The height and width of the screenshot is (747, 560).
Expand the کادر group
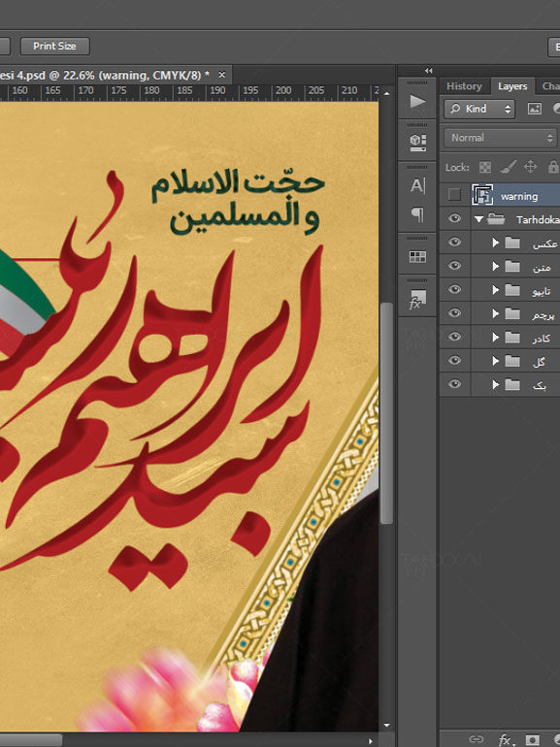[x=496, y=338]
